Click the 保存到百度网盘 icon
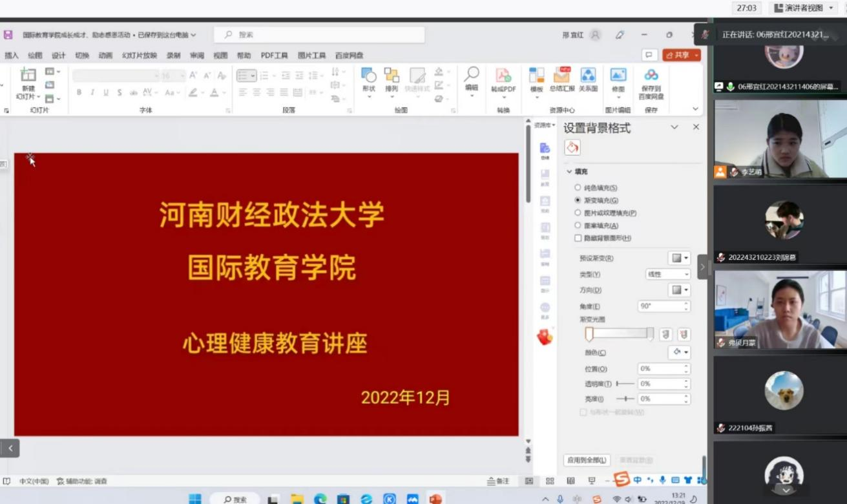The image size is (847, 504). [x=651, y=76]
